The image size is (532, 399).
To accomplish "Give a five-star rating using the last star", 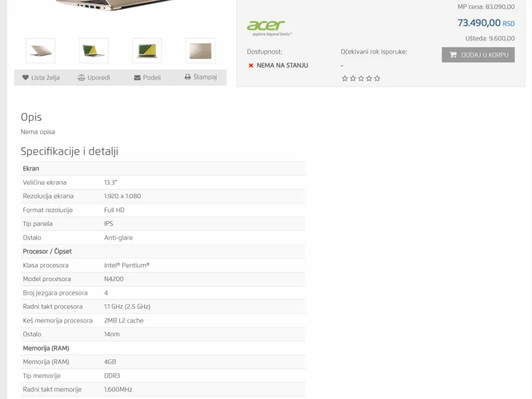I will click(377, 78).
